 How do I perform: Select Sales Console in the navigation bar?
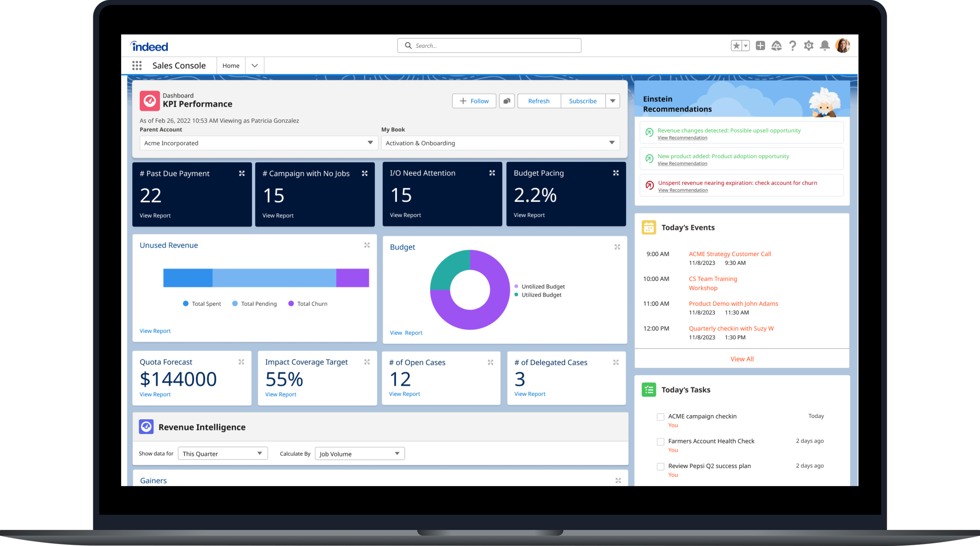179,65
